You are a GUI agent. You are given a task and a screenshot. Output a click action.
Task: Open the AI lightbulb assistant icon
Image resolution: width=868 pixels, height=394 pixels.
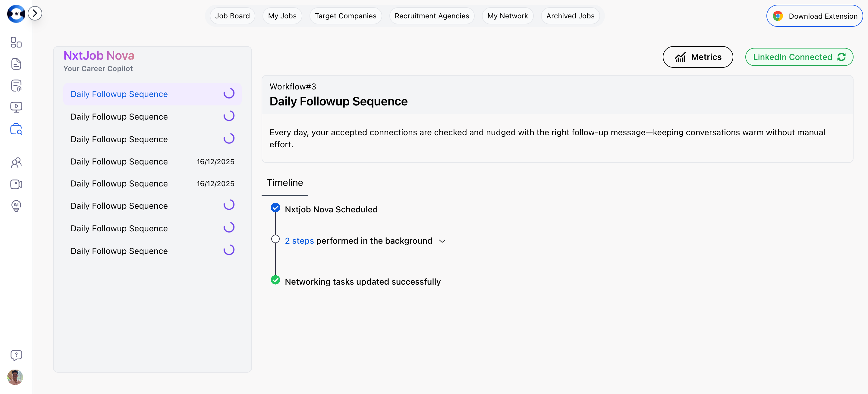click(16, 206)
